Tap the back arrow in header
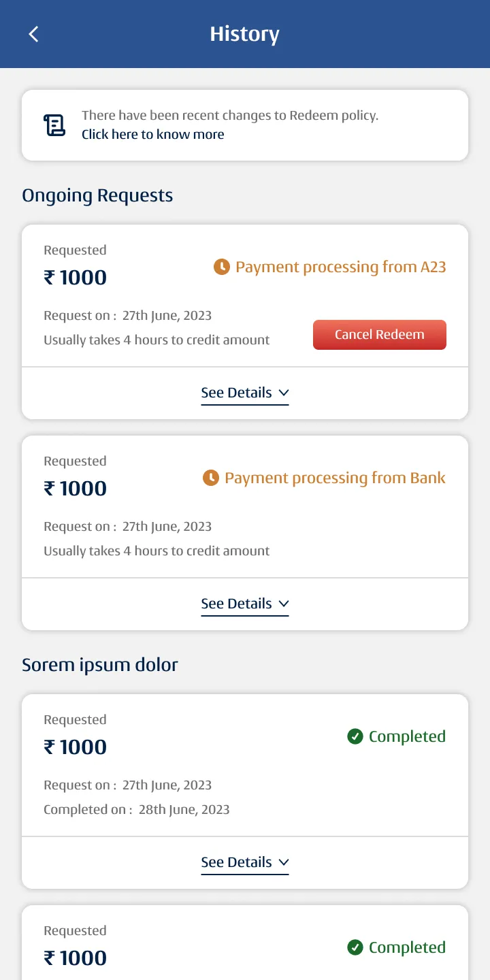 33,34
